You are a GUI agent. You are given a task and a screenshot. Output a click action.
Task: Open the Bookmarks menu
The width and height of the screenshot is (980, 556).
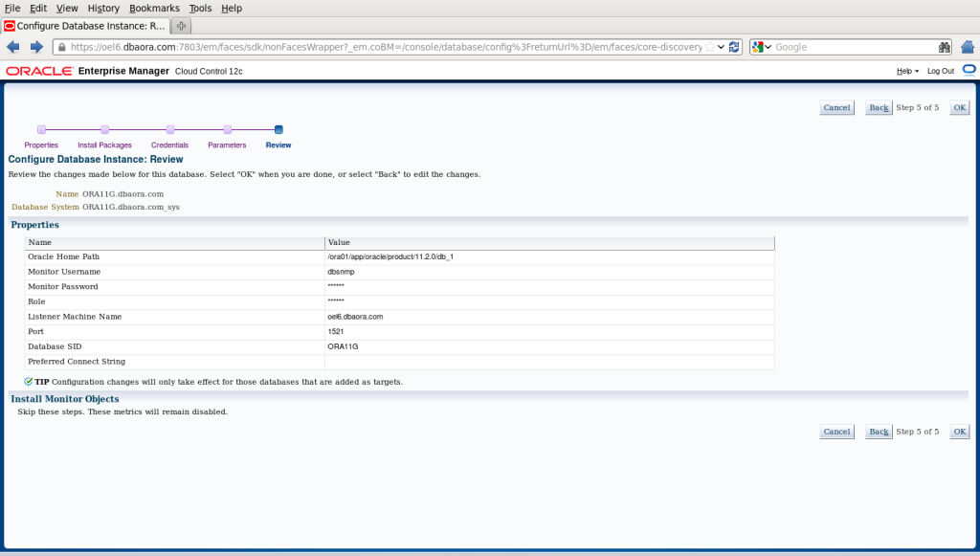[x=154, y=8]
